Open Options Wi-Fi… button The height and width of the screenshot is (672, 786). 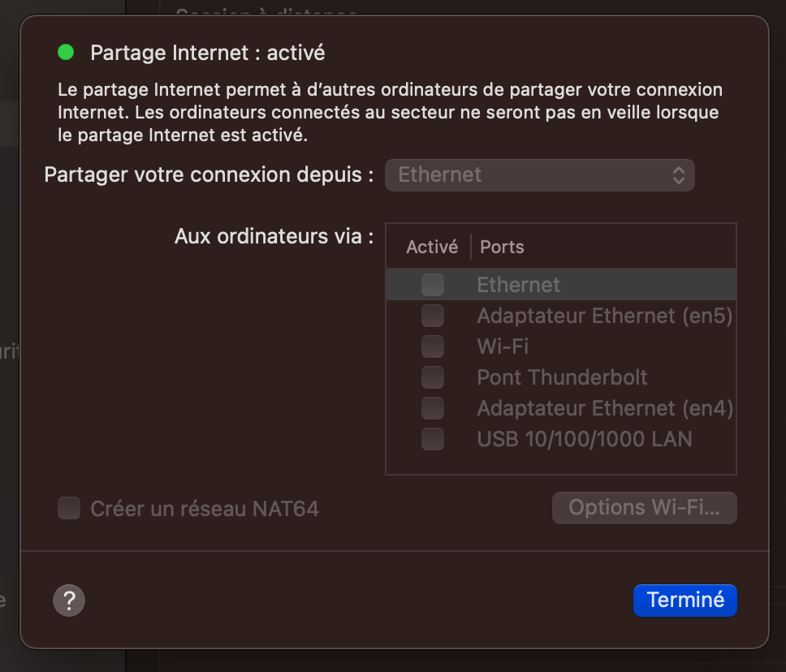tap(645, 508)
